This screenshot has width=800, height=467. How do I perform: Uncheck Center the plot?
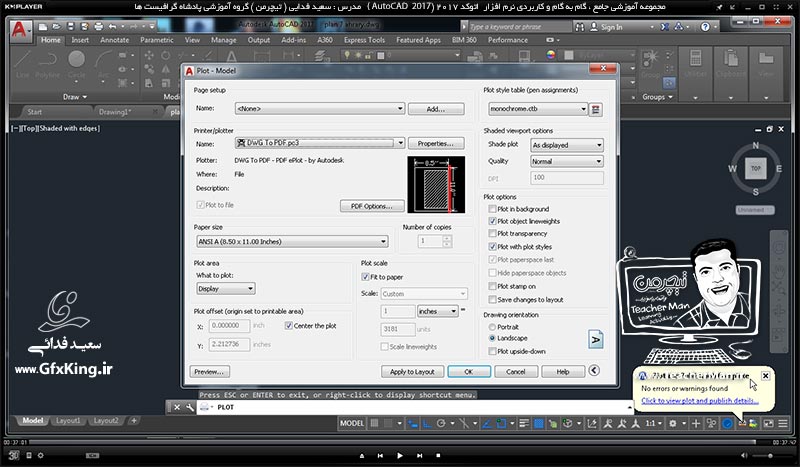(x=289, y=326)
